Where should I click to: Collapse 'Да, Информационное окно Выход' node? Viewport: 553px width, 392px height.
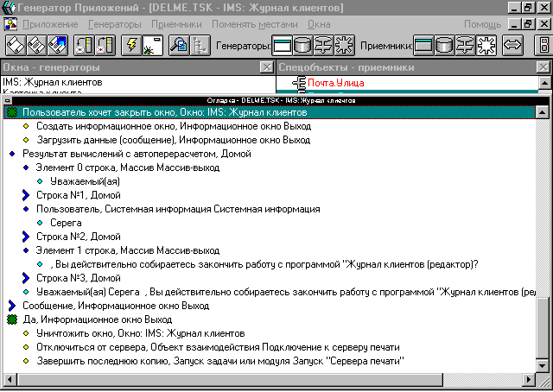click(x=11, y=319)
